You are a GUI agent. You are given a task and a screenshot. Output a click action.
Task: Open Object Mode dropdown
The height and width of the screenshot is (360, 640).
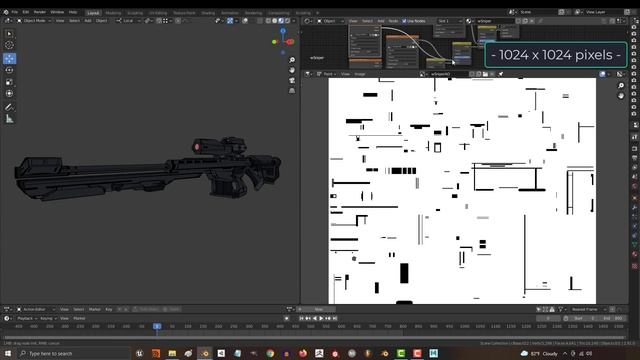tap(33, 20)
